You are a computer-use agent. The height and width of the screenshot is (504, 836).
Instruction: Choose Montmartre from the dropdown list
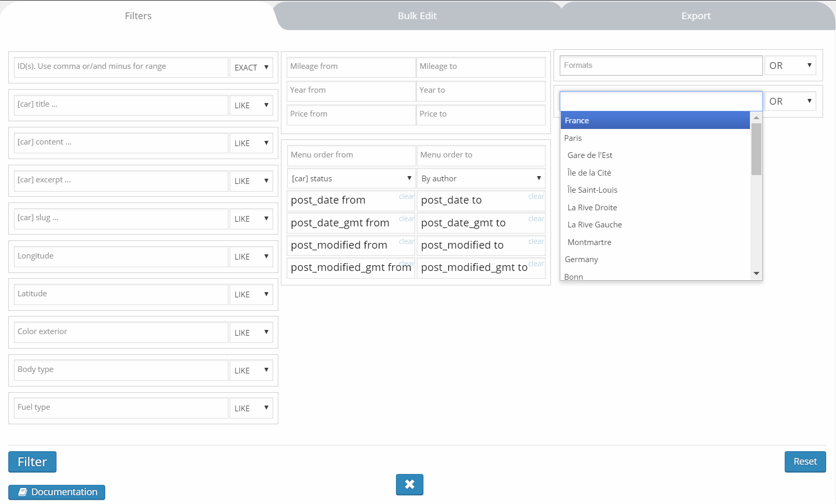tap(589, 242)
